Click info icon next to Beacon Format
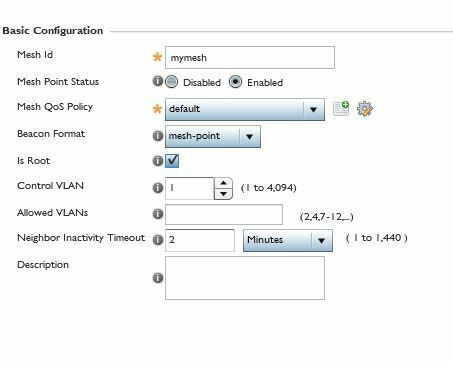453x366 pixels. (x=157, y=136)
